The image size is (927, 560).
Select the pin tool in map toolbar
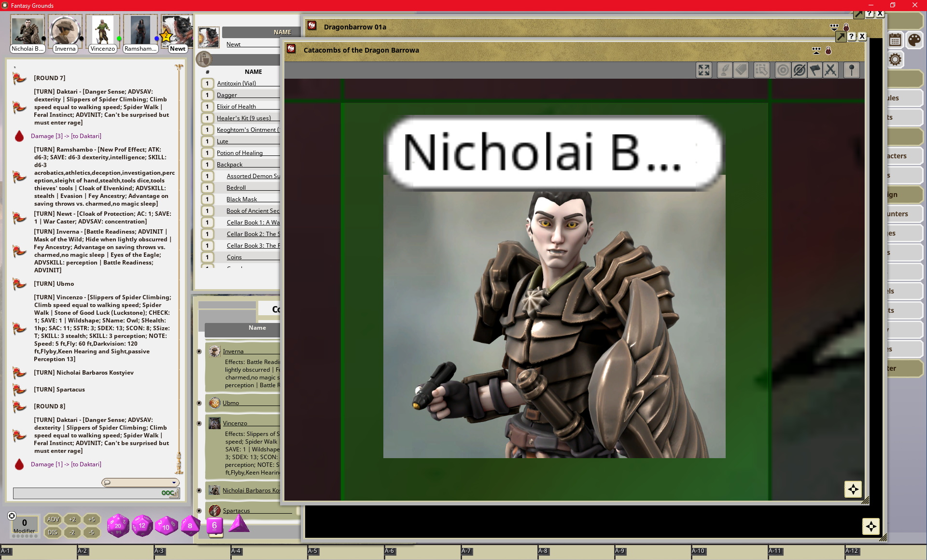pos(851,70)
